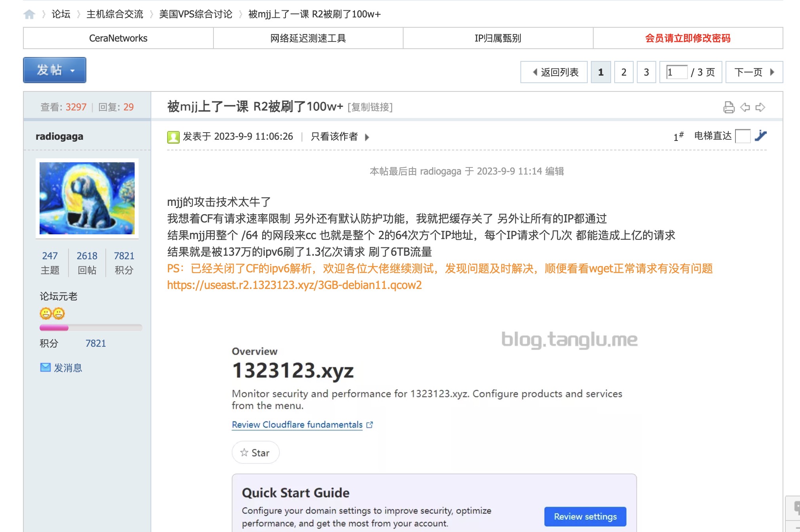Open next thread via right arrow icon
This screenshot has height=532, width=800.
759,107
